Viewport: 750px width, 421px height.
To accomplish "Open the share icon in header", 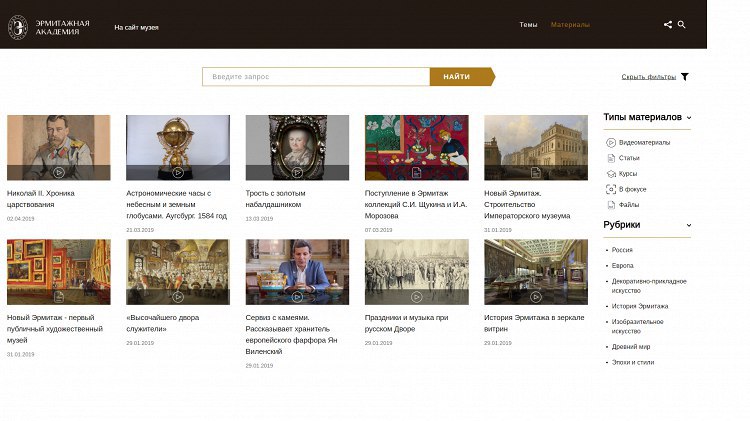I will (668, 24).
